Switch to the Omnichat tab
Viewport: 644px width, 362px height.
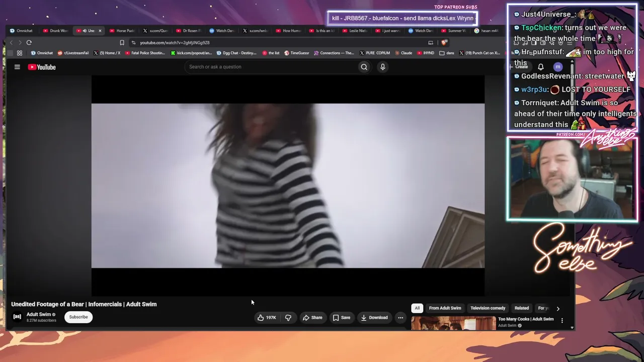click(21, 31)
